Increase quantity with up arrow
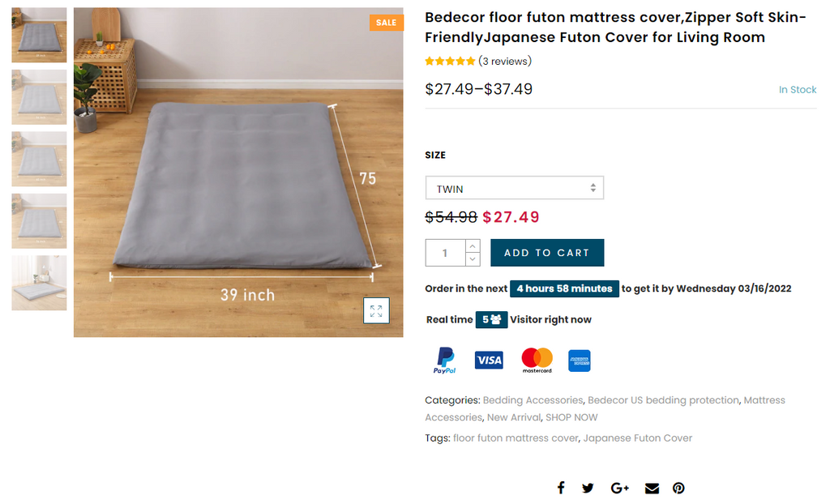The image size is (830, 504). [473, 246]
